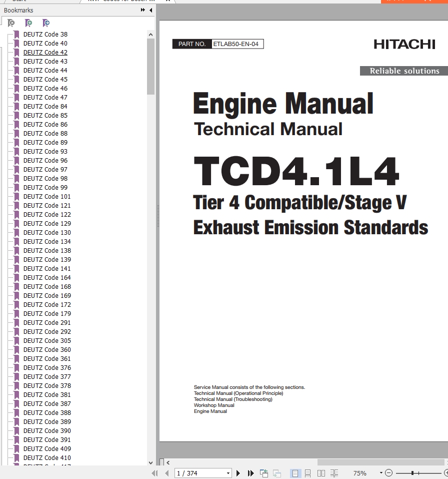Screen dimensions: 448x479
Task: Go to the first page
Action: (154, 473)
